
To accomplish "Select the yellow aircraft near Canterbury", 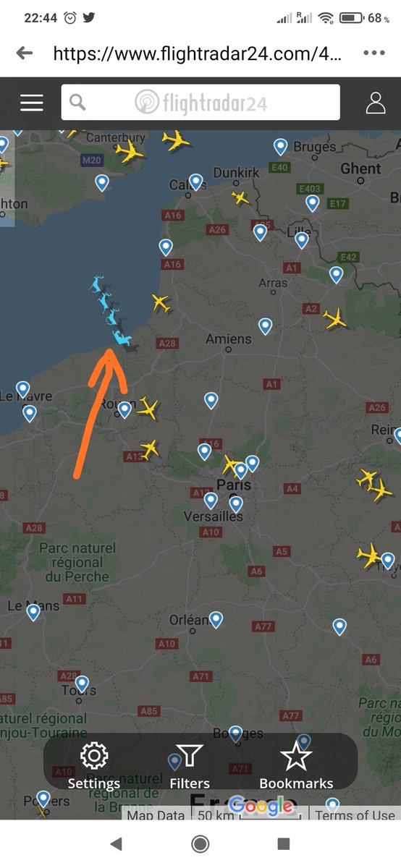I will point(130,152).
